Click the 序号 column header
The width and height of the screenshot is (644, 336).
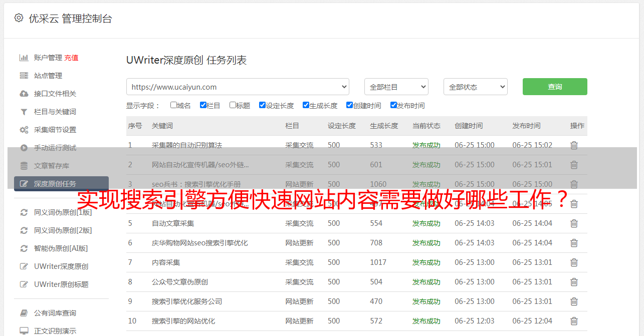[135, 126]
